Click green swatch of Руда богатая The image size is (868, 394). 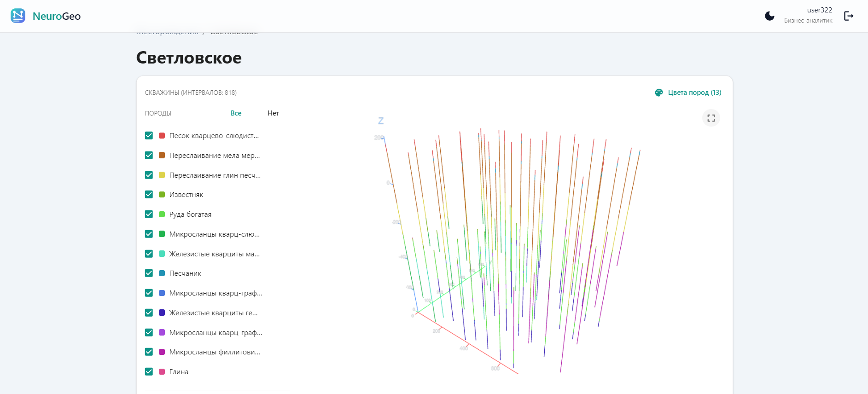[x=162, y=214]
